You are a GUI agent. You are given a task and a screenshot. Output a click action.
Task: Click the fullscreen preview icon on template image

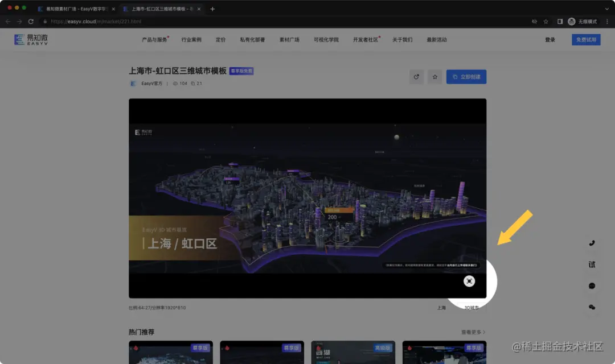click(x=469, y=281)
